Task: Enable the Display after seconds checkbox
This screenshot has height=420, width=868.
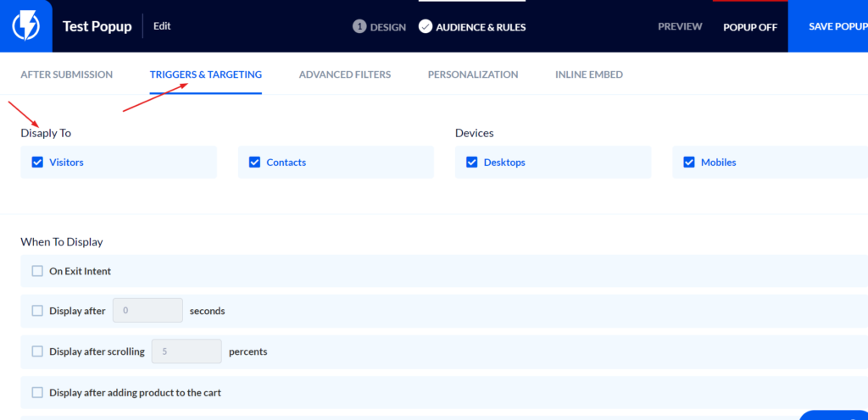Action: coord(37,311)
